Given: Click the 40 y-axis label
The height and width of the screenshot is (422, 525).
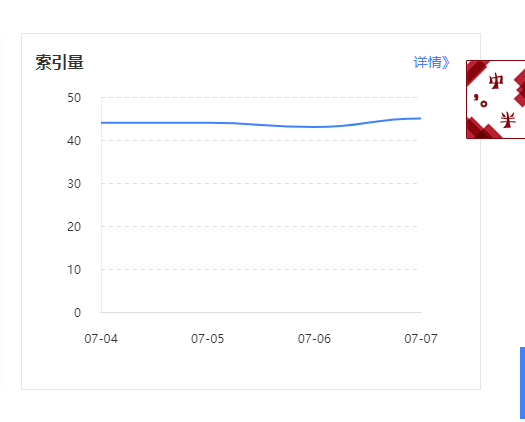Looking at the screenshot, I should [x=74, y=141].
